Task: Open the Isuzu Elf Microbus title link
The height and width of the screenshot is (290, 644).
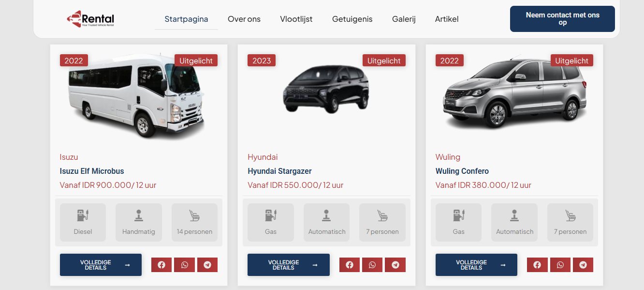Action: point(92,171)
